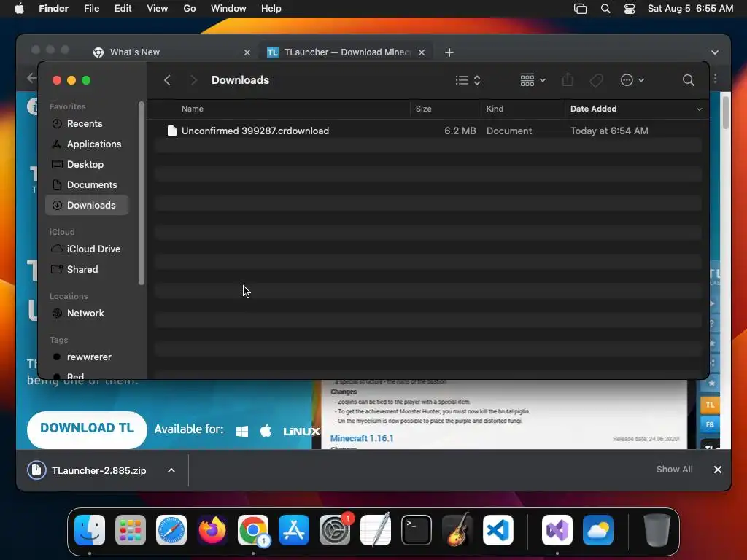Open the Finder menu in menu bar
The width and height of the screenshot is (747, 560).
point(53,9)
